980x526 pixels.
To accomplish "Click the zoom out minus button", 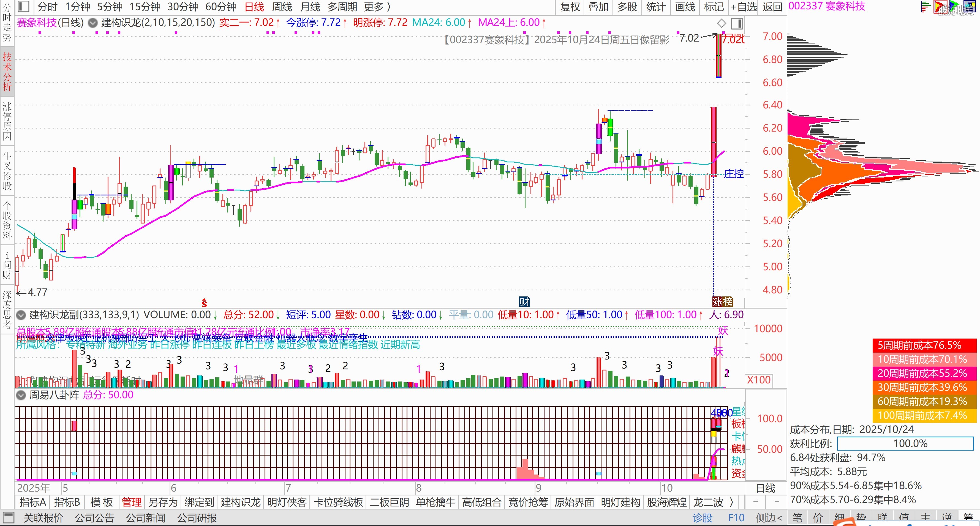I will (x=777, y=502).
